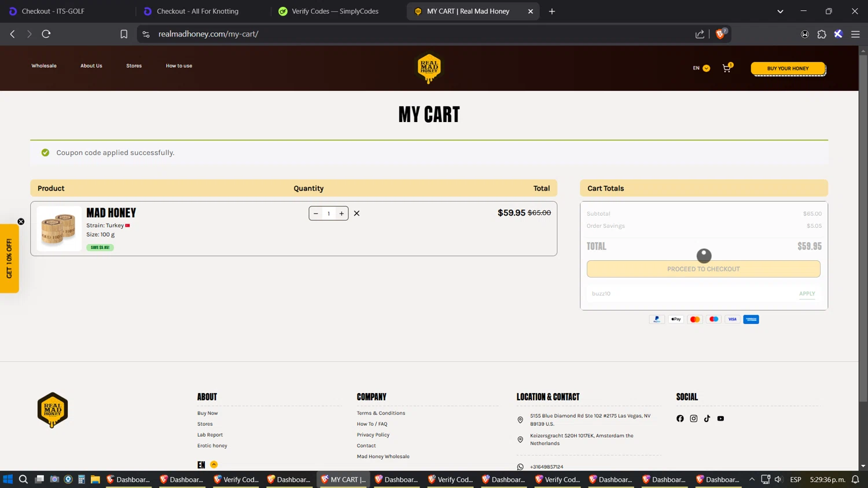Image resolution: width=868 pixels, height=488 pixels.
Task: Click the PayPal payment icon
Action: [x=657, y=319]
